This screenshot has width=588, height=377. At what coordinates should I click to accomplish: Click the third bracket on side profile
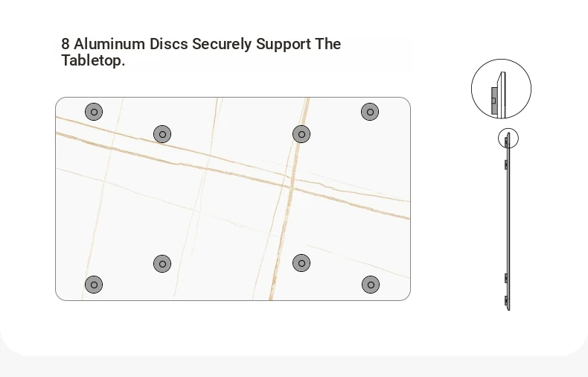tap(506, 278)
